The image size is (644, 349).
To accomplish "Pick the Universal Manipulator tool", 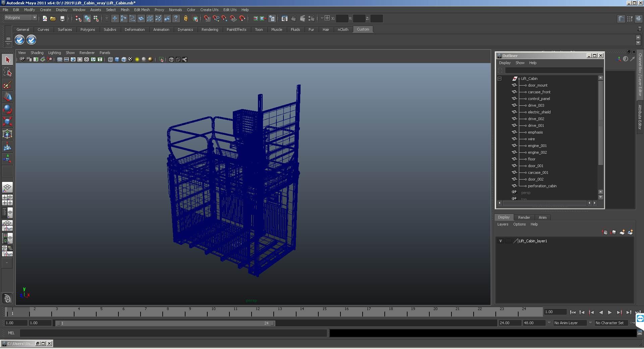I will click(x=7, y=134).
